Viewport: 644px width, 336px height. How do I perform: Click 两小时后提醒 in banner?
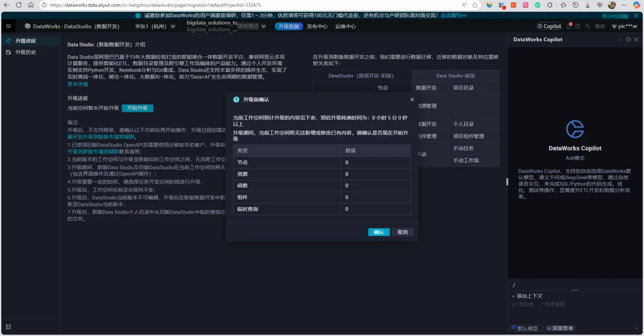[615, 16]
